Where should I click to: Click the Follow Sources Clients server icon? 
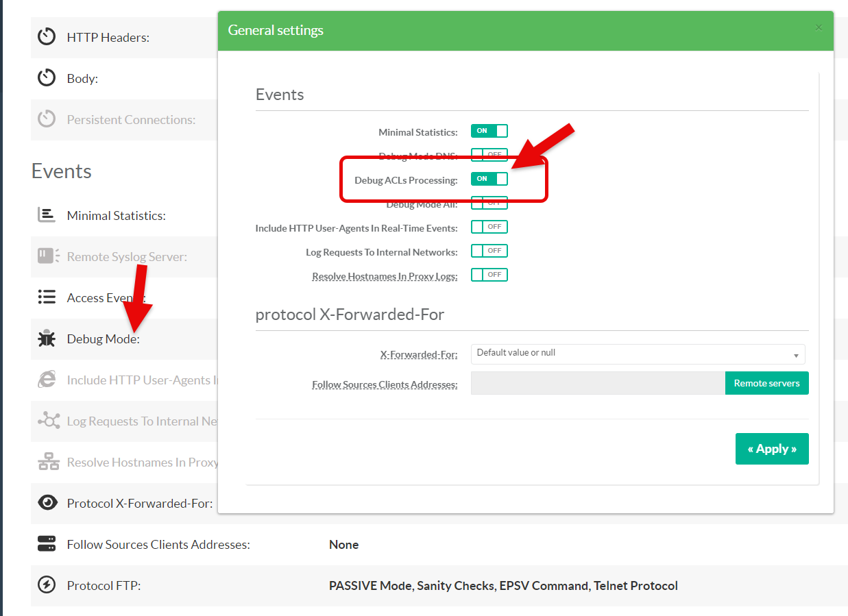click(x=47, y=544)
